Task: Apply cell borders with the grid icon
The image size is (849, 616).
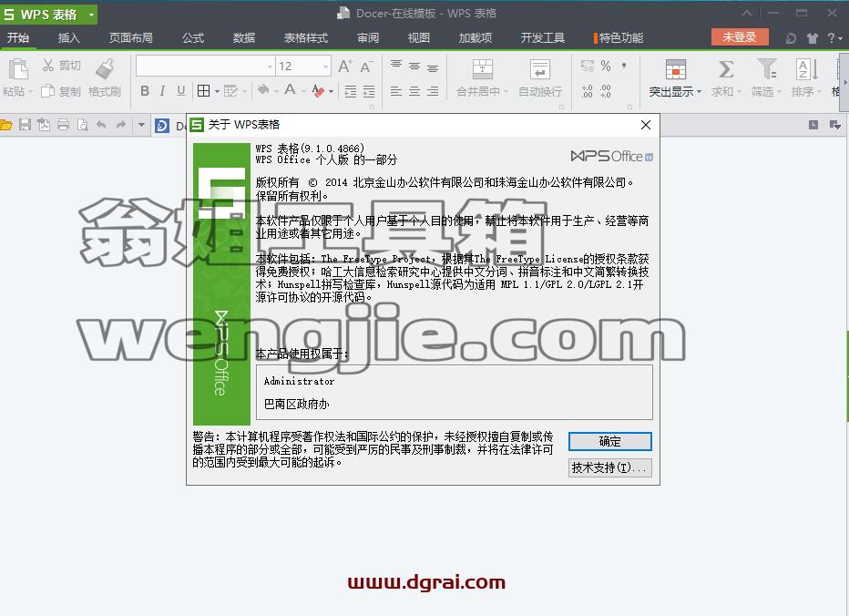Action: [x=203, y=91]
